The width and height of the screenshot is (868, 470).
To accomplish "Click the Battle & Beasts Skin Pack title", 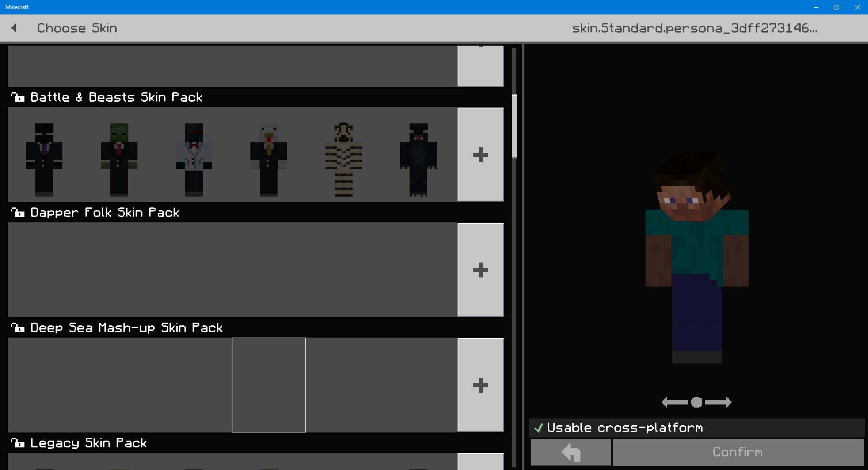I will point(116,97).
